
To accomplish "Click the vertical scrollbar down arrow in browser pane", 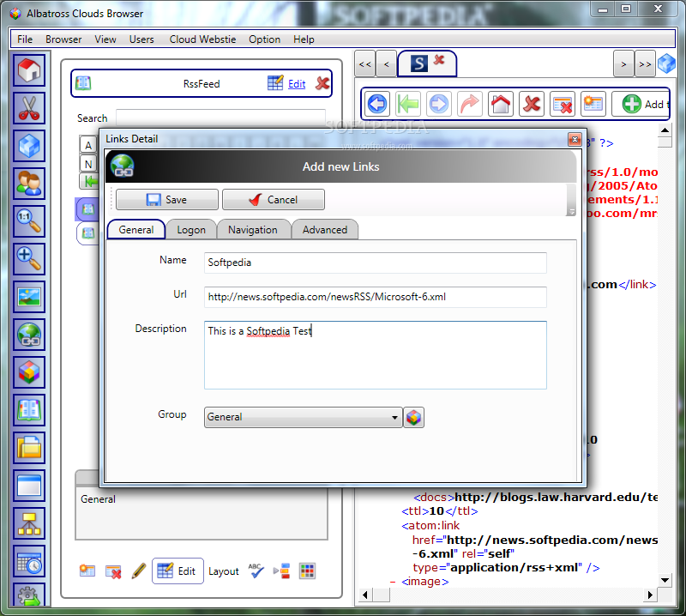I will [x=665, y=581].
